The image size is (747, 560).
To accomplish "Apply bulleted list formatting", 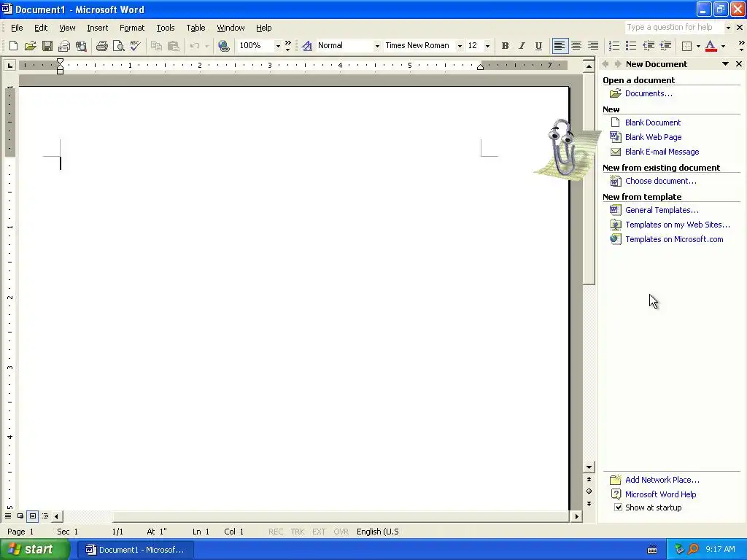I will 631,46.
